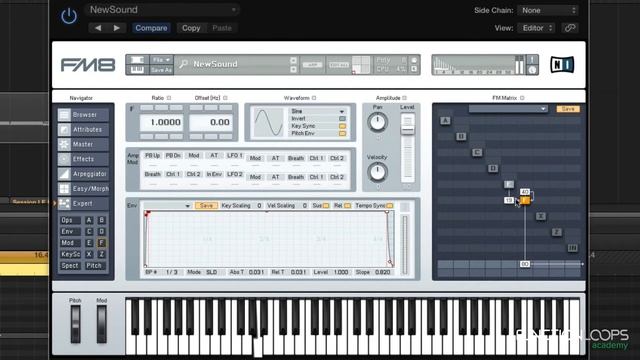Step to next sound, lower arrow

click(x=293, y=69)
